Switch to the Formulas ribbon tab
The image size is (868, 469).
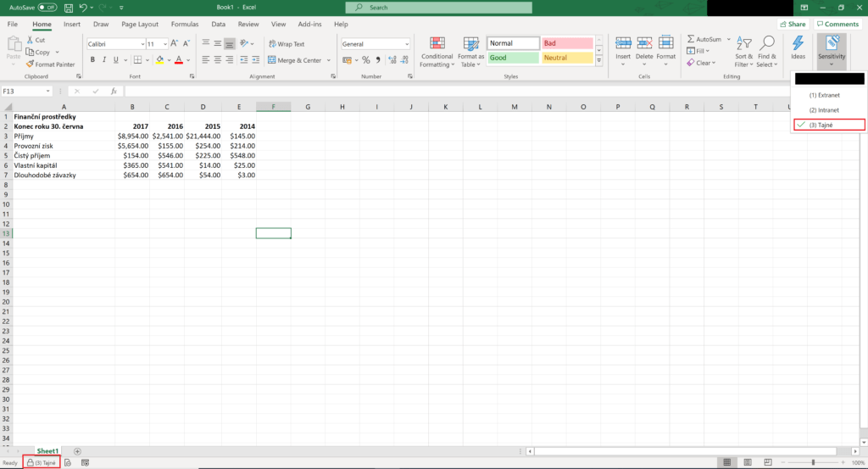click(185, 25)
